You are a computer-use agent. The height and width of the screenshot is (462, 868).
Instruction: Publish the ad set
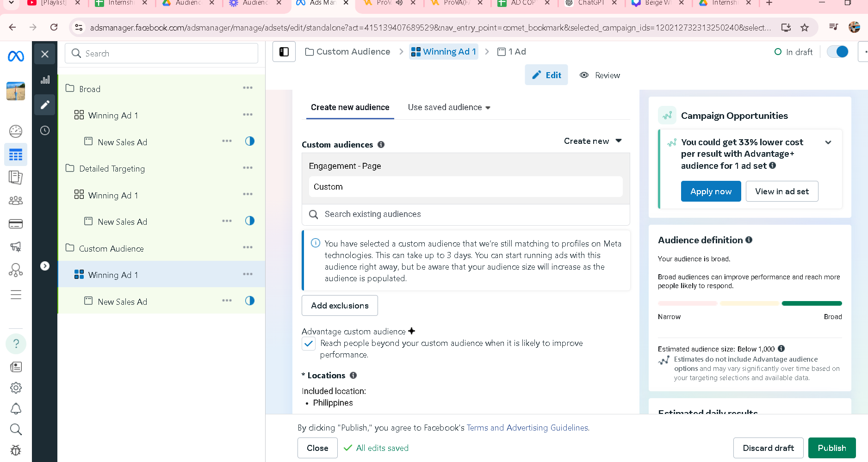pos(832,448)
